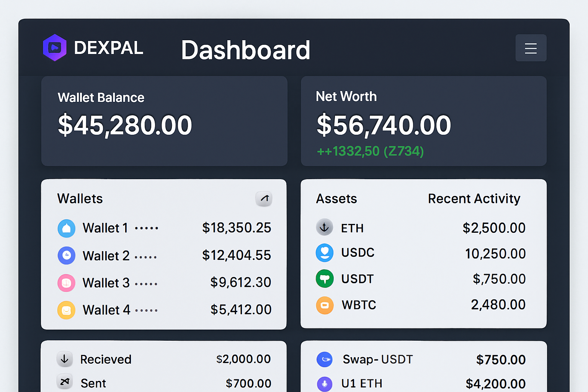Click the DEXPAL hexagon logo icon
588x392 pixels.
point(55,47)
